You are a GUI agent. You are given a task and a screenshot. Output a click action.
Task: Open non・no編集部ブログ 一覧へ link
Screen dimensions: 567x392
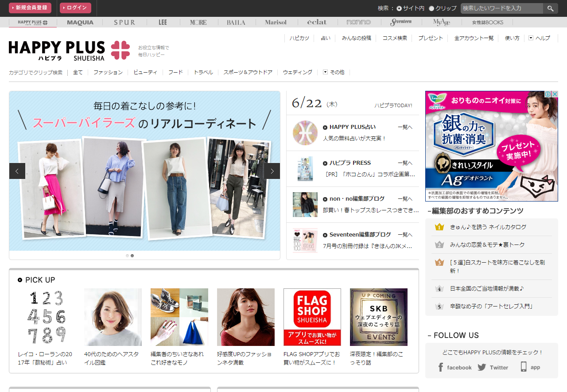tap(405, 199)
